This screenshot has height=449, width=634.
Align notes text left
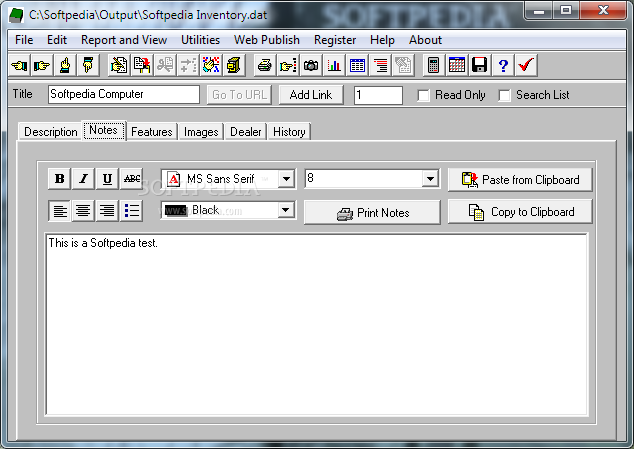pyautogui.click(x=59, y=211)
